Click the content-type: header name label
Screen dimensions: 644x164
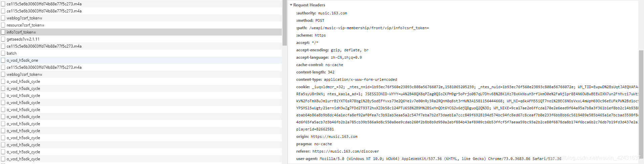(x=309, y=79)
